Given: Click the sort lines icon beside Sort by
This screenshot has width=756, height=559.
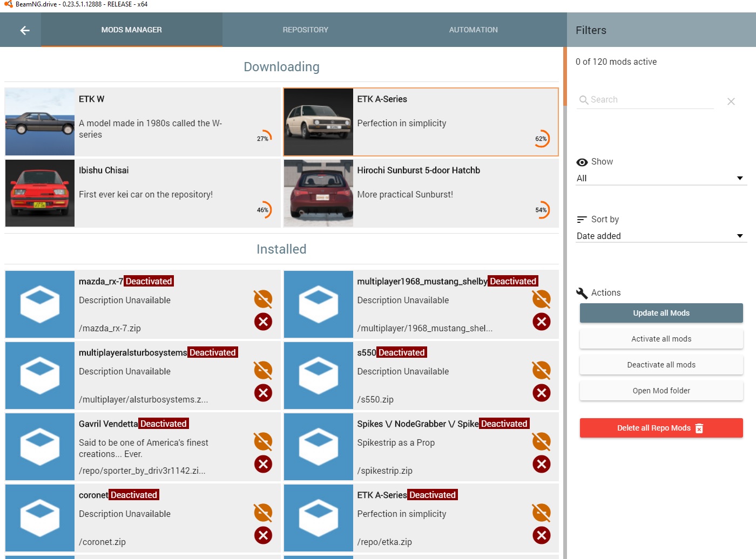Looking at the screenshot, I should (582, 220).
